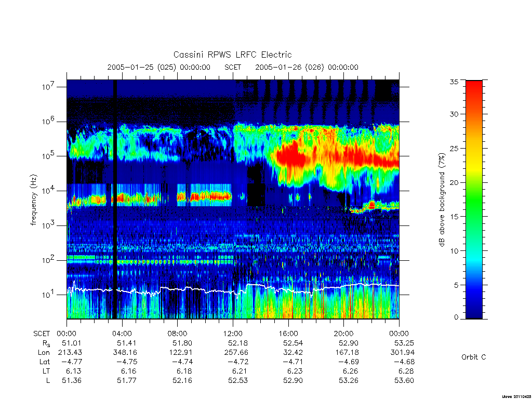Screen dimensions: 532x399
Task: Click the Rs row label
Action: (46, 343)
